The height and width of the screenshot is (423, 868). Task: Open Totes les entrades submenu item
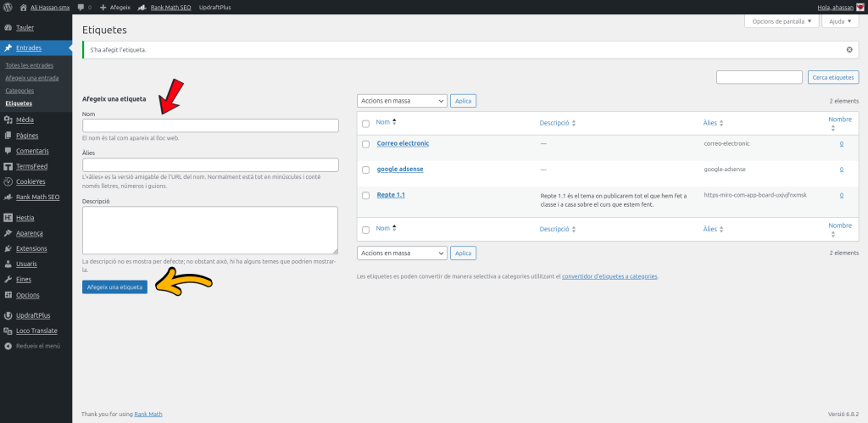pyautogui.click(x=29, y=65)
